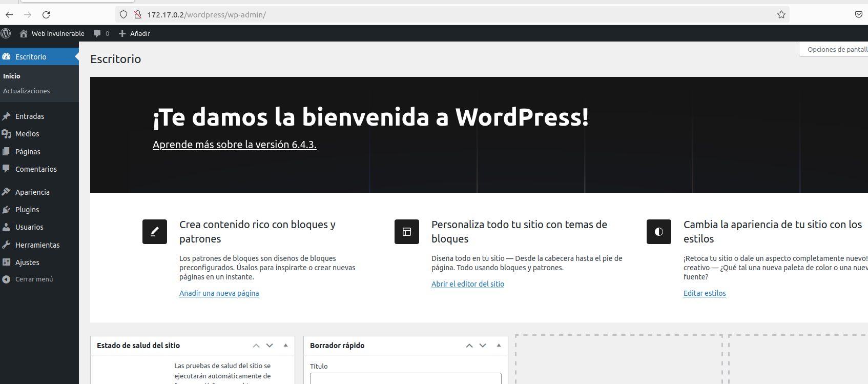
Task: Move Estado de salud del sitio panel down
Action: pyautogui.click(x=270, y=346)
